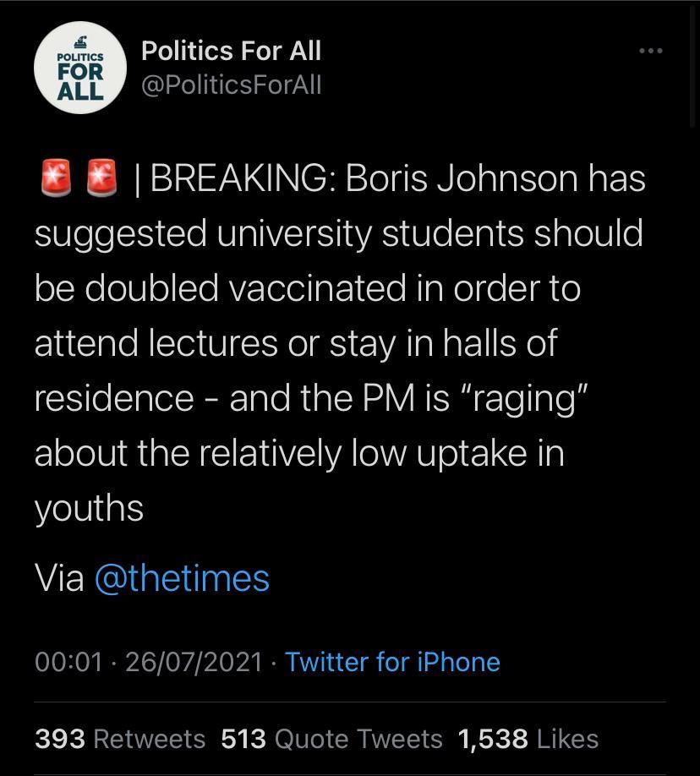Click the word Via before @thetimes
Viewport: 700px width, 776px height.
tap(59, 579)
